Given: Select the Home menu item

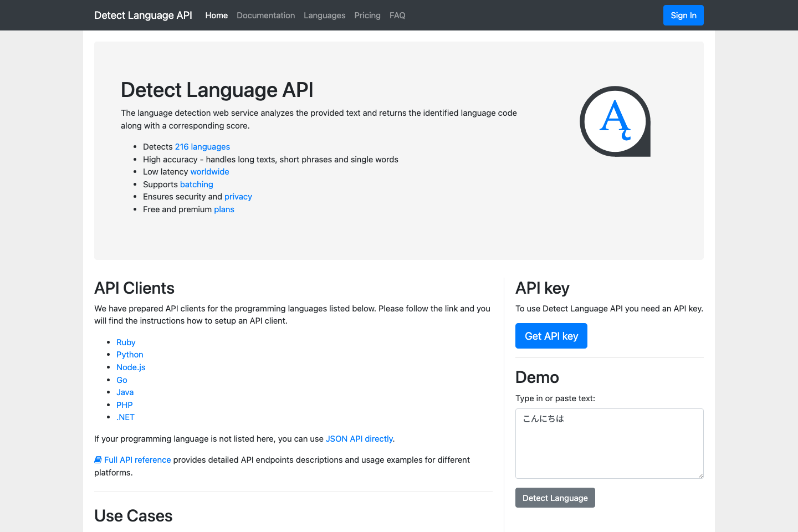Looking at the screenshot, I should [x=216, y=15].
